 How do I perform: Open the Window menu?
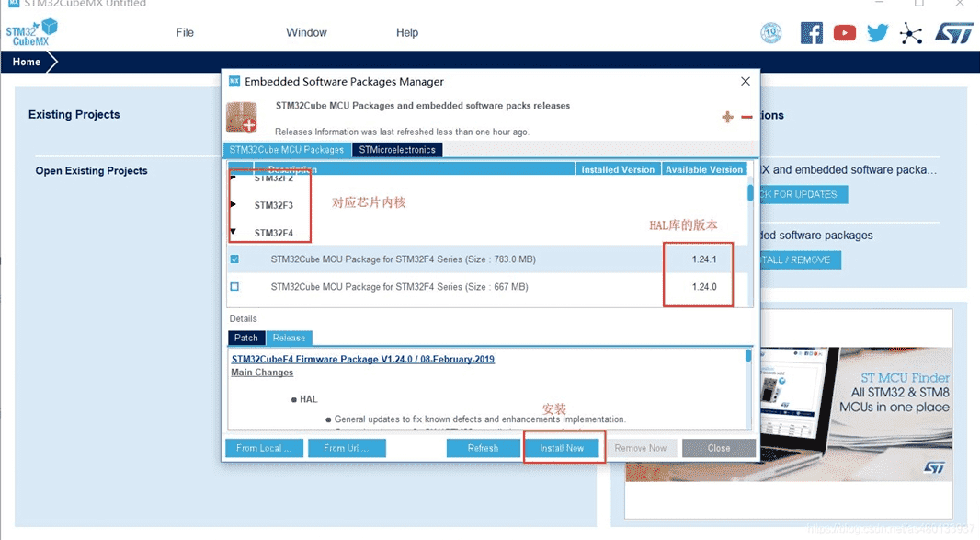coord(306,32)
